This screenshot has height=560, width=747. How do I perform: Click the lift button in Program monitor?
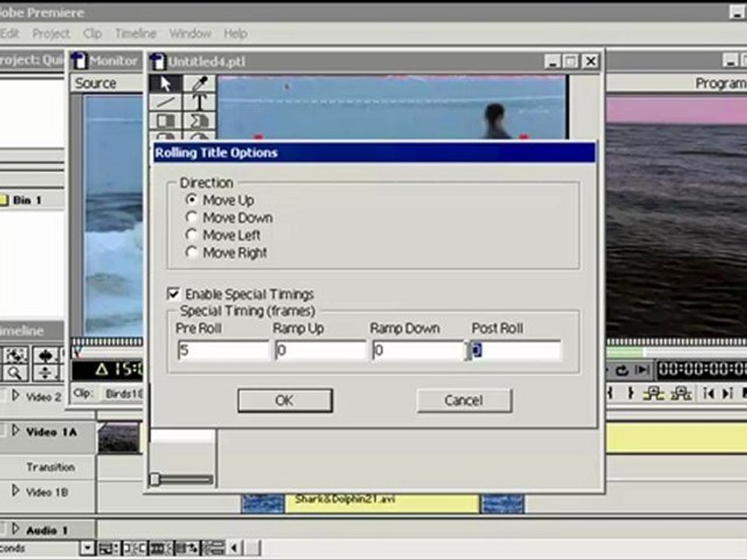click(653, 394)
